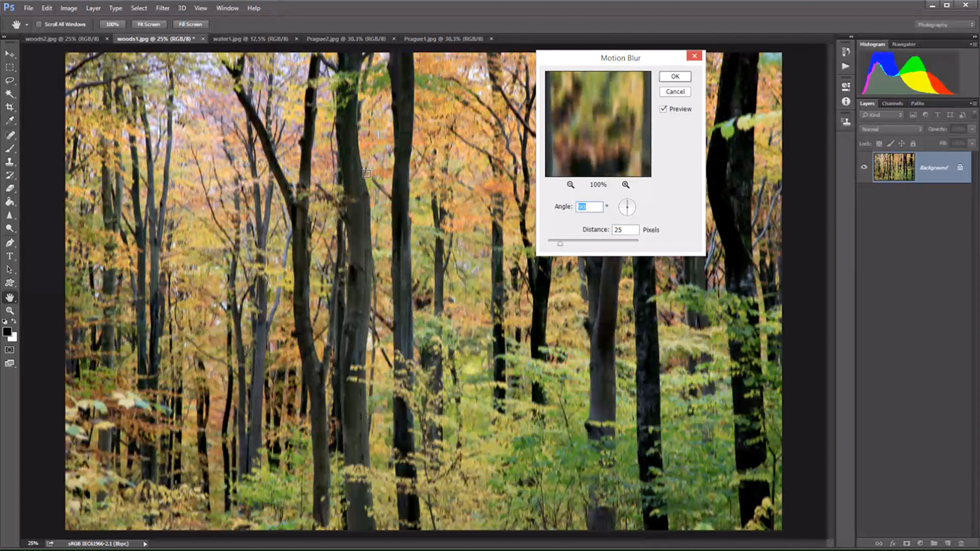Screen dimensions: 980x551
Task: Click OK in Motion Blur dialog
Action: coord(675,76)
